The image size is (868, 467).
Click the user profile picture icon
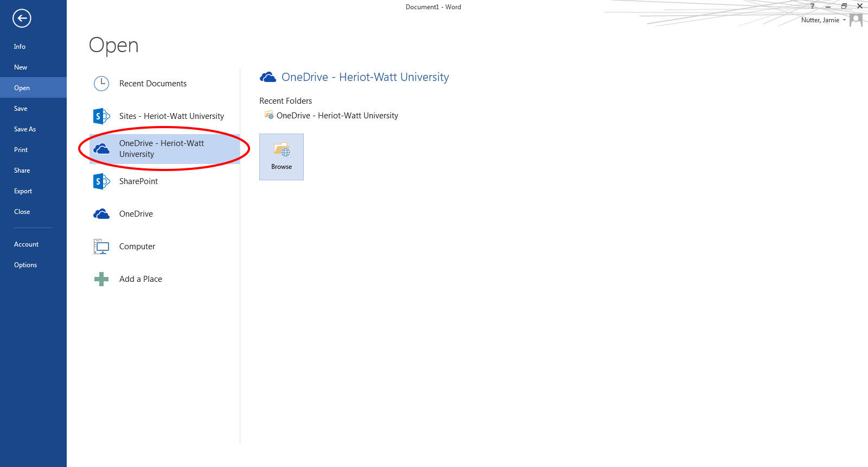856,20
